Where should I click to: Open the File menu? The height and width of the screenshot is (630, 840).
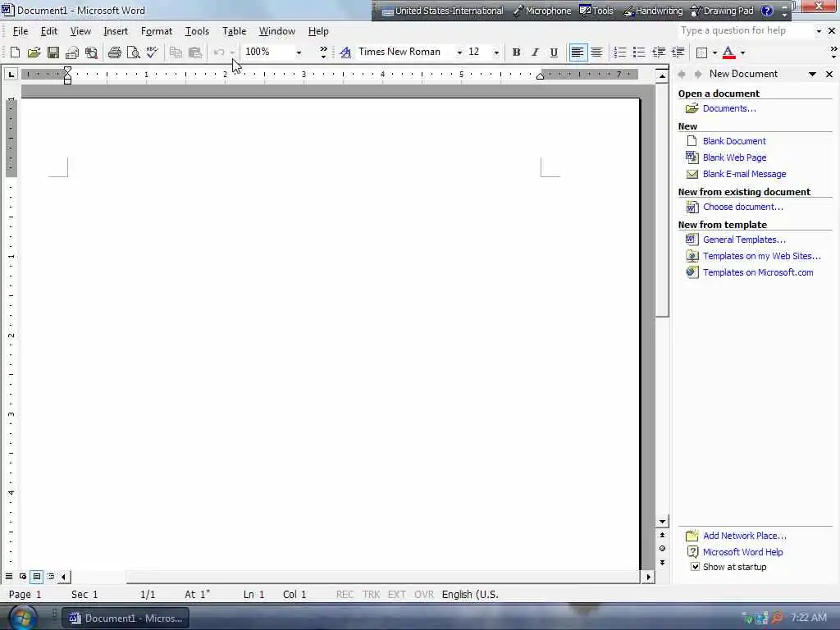coord(21,31)
